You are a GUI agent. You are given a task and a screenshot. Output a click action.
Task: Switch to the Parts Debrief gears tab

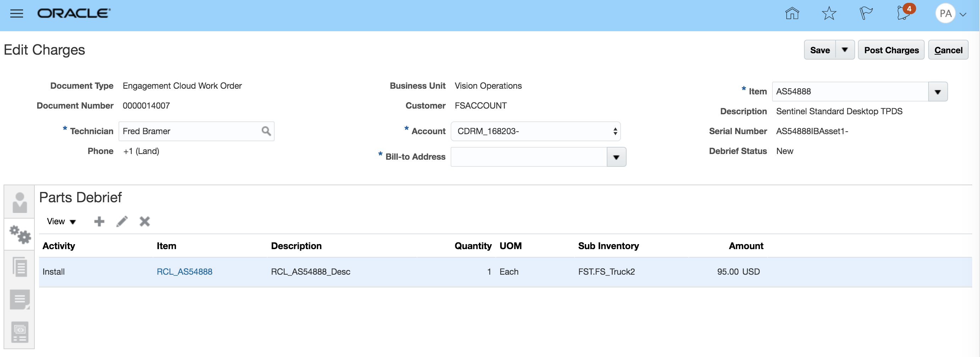coord(20,235)
